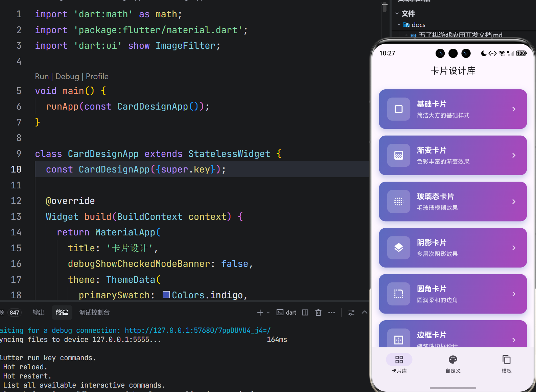The image size is (536, 392).
Task: Open 五子棋游戏应用开发文档.md file
Action: (x=460, y=35)
